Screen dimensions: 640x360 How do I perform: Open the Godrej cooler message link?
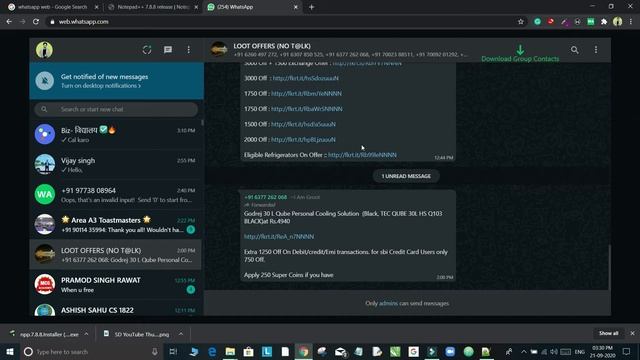(x=279, y=237)
